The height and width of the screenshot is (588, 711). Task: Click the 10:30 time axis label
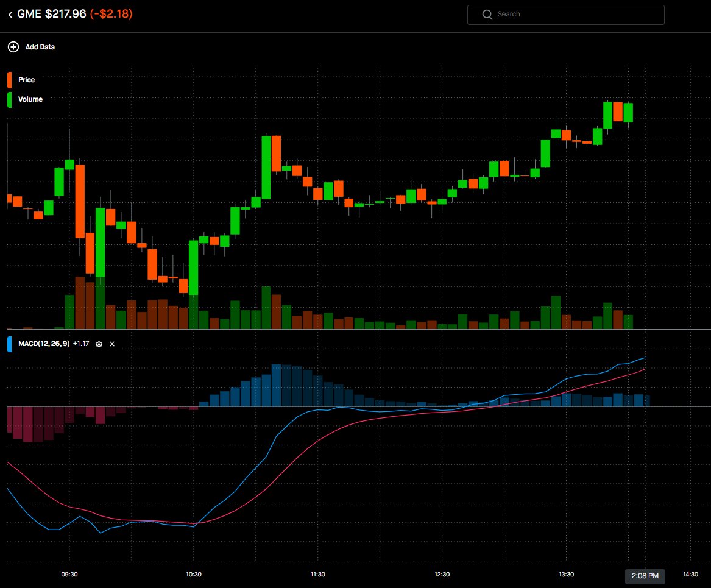tap(194, 575)
